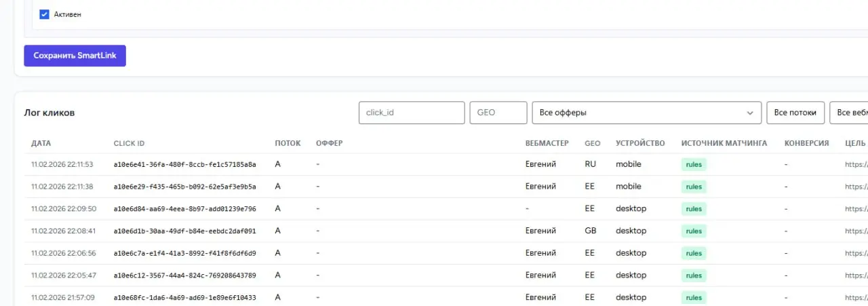Select click ID a10e6c7a-e1f4-41a3-8992-f41f8f6df6d9
The image size is (868, 306).
(184, 253)
